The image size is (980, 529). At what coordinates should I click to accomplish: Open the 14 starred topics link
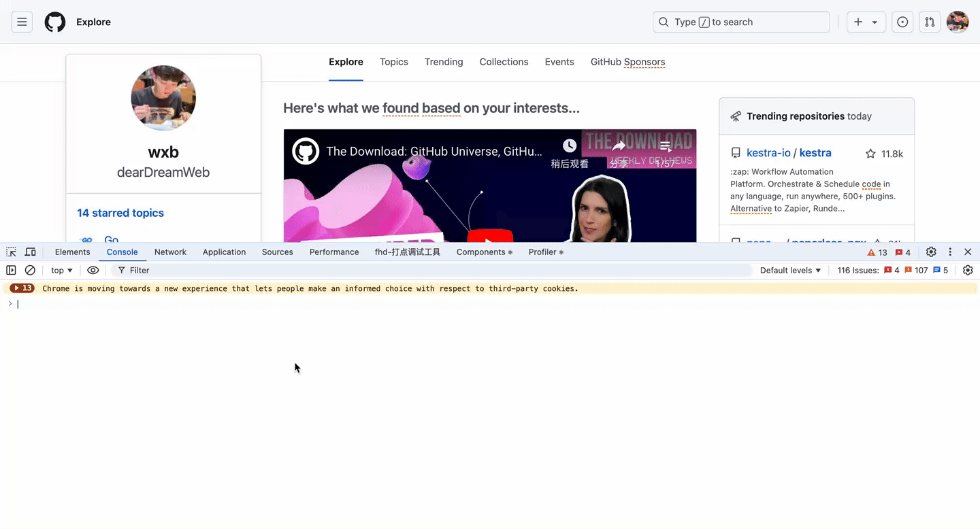tap(120, 213)
